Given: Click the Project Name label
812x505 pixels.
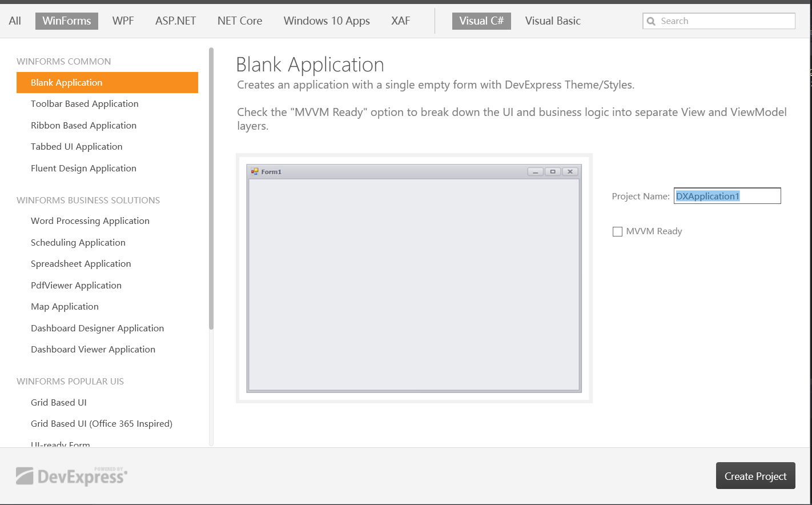Looking at the screenshot, I should tap(641, 196).
